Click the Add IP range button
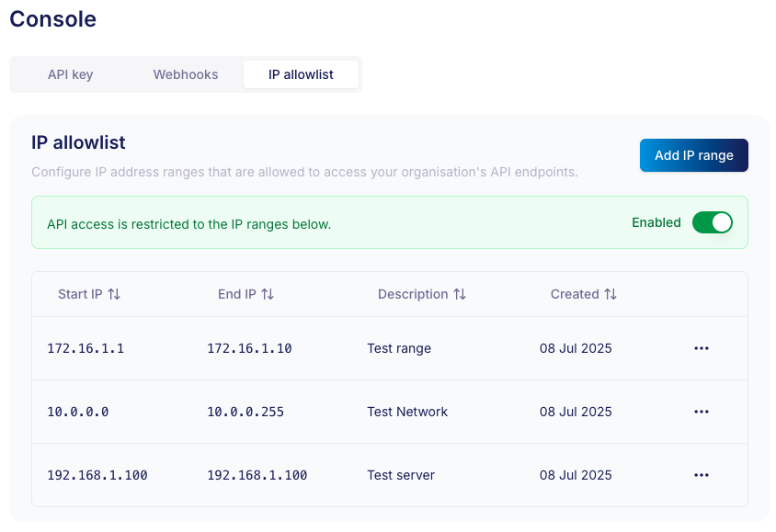The height and width of the screenshot is (532, 776). tap(693, 155)
